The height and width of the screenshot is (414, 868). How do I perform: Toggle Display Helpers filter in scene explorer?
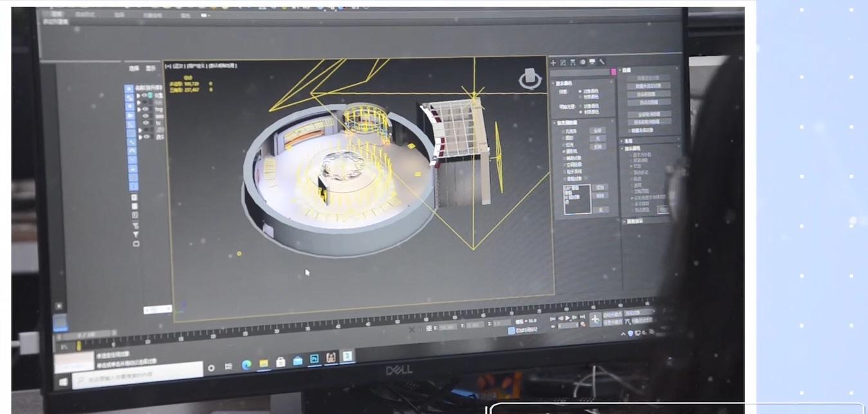129,124
